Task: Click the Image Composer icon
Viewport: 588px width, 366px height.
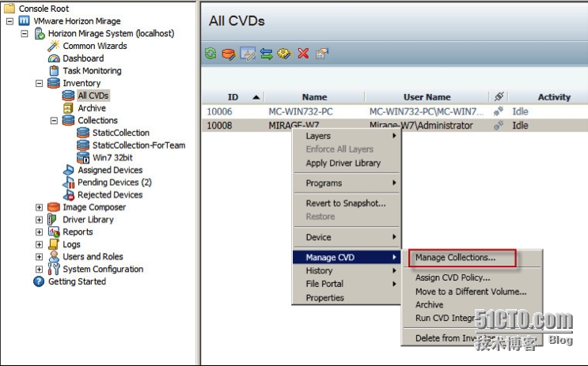Action: click(54, 207)
